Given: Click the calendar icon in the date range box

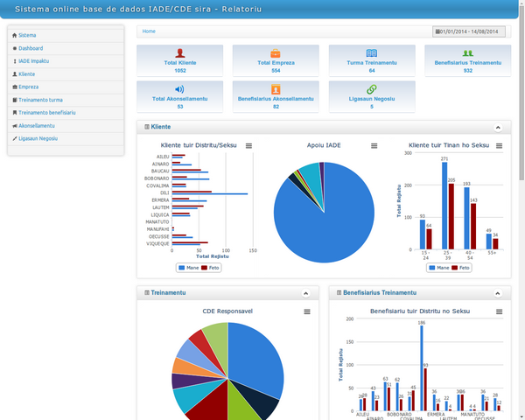Looking at the screenshot, I should coord(437,31).
